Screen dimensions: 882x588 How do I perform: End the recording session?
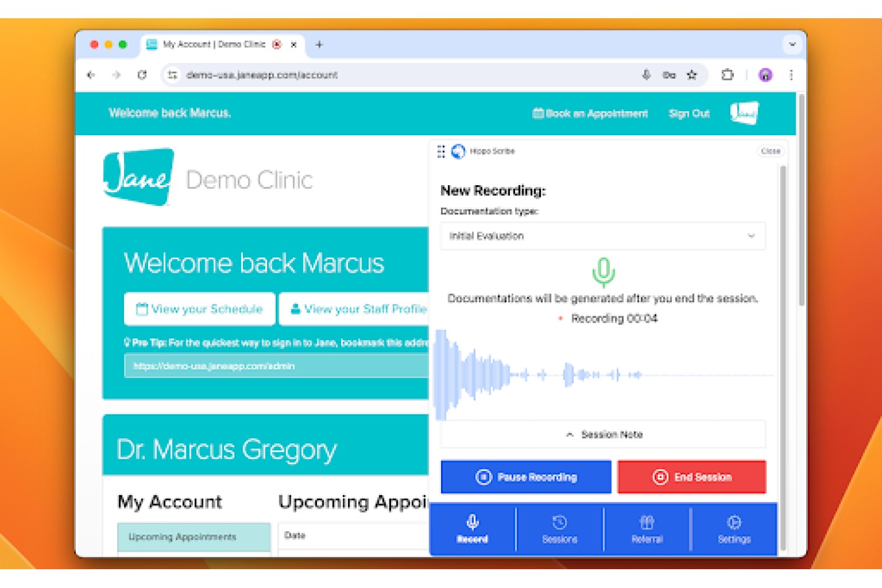click(x=692, y=477)
